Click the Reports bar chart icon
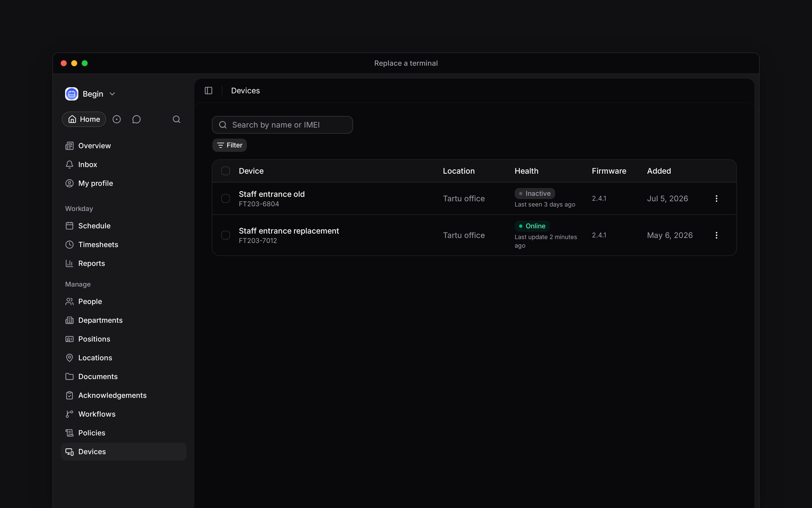 coord(70,263)
